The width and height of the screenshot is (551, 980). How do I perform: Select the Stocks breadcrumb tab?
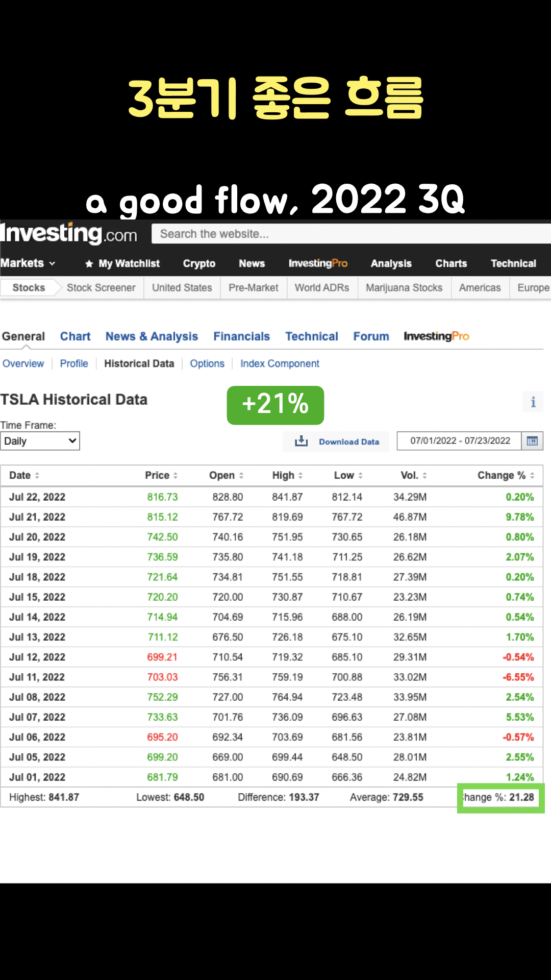pos(29,288)
